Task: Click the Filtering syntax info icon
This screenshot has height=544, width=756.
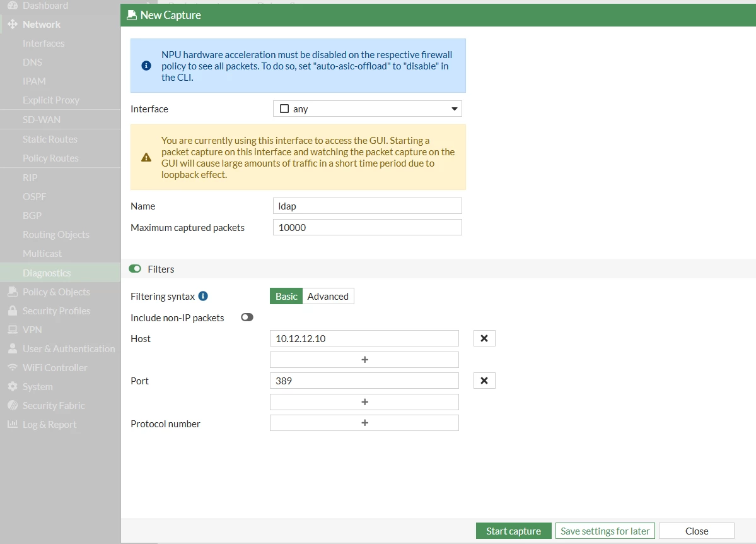Action: click(203, 296)
